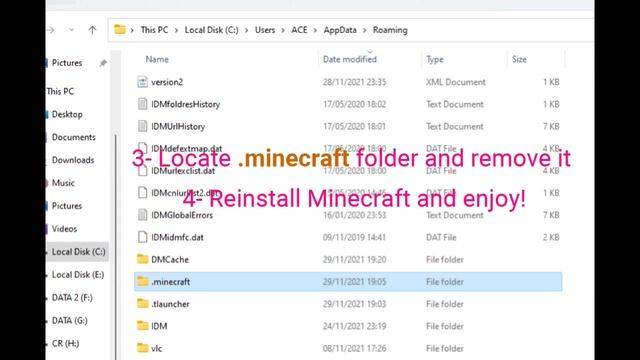
Task: Click the Up one level arrow
Action: pyautogui.click(x=92, y=30)
